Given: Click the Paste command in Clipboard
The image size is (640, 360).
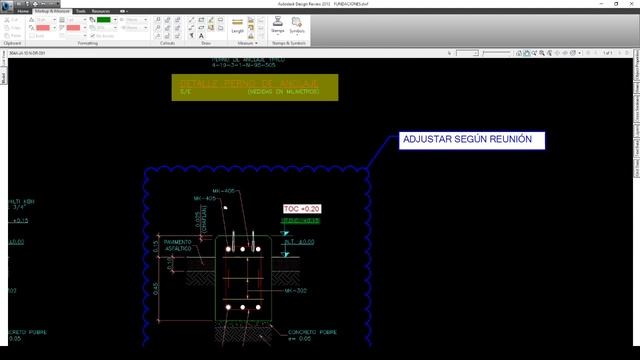Looking at the screenshot, I should click(x=12, y=36).
